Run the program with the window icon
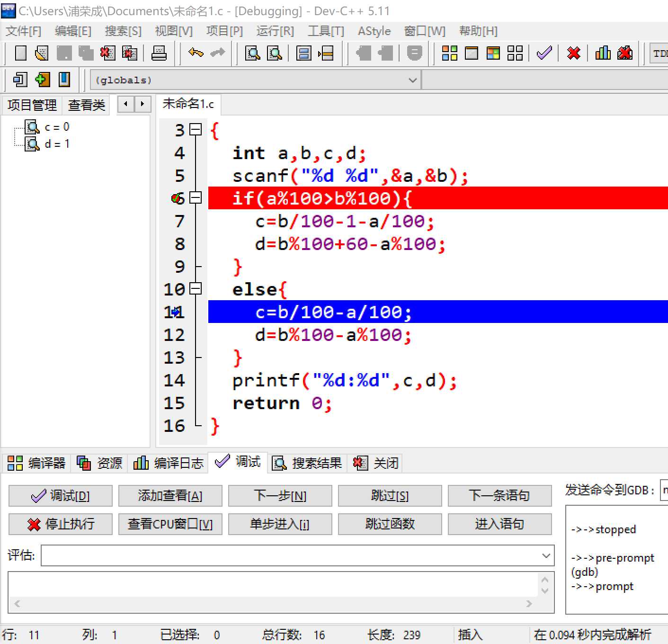This screenshot has width=668, height=644. (472, 53)
